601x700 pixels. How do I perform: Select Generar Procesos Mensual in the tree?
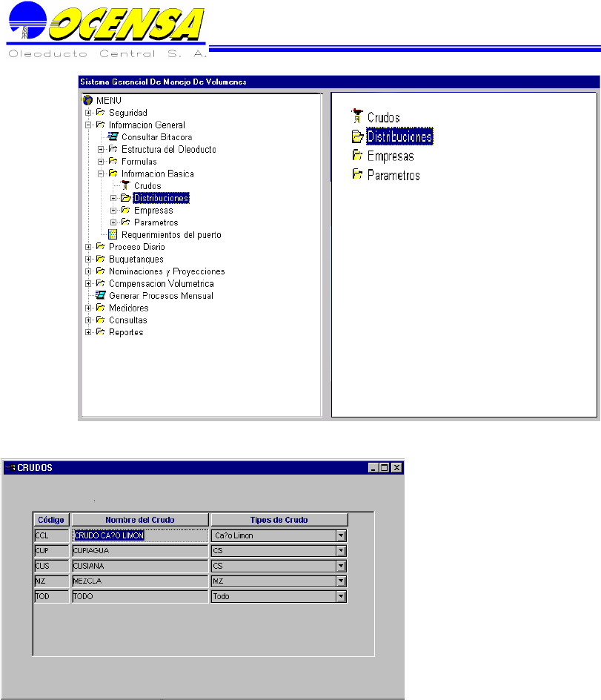(161, 296)
